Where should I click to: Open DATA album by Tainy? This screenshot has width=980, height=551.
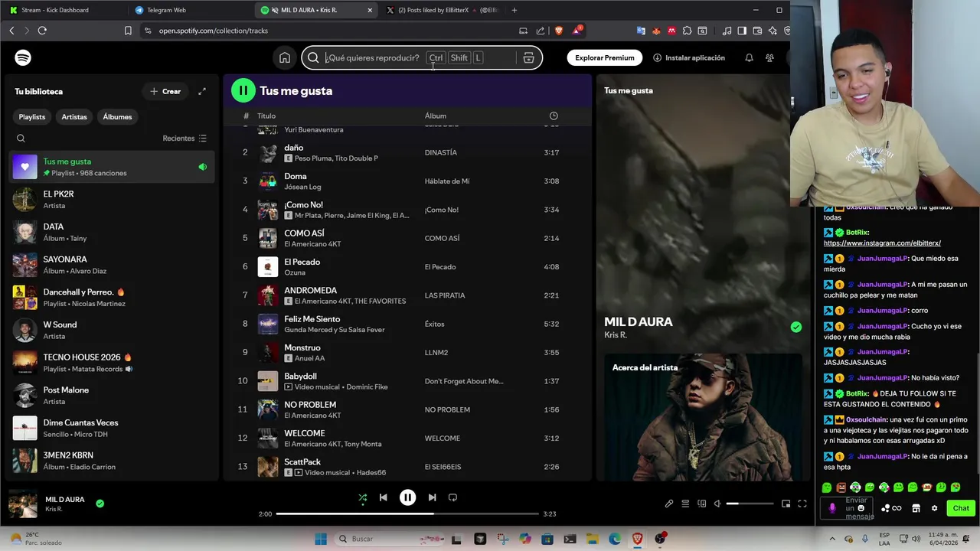tap(112, 232)
